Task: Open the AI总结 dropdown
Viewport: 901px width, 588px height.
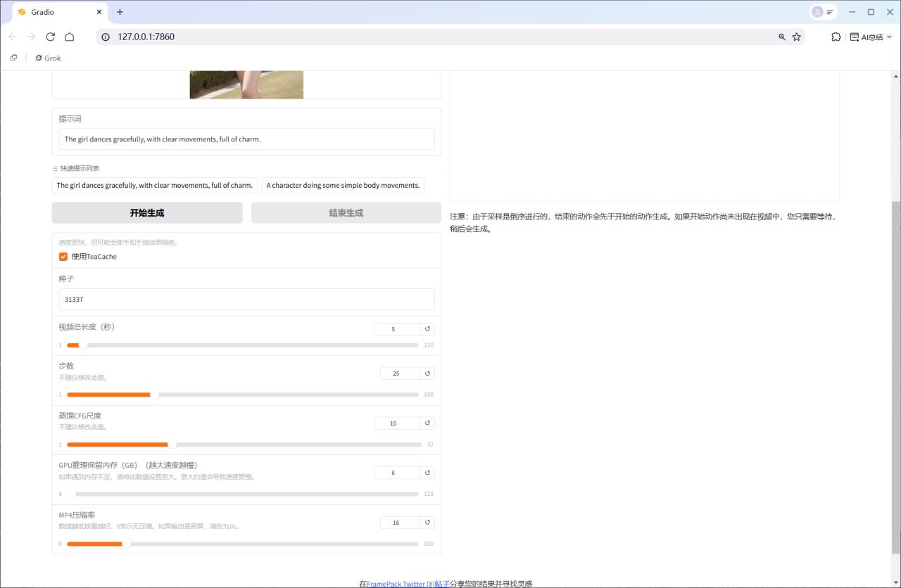Action: click(x=871, y=37)
